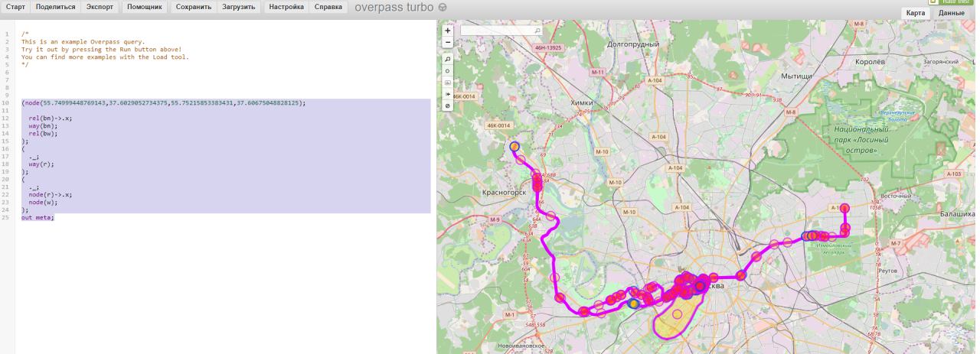This screenshot has height=354, width=980.
Task: Zoom out on the map
Action: pos(448,42)
